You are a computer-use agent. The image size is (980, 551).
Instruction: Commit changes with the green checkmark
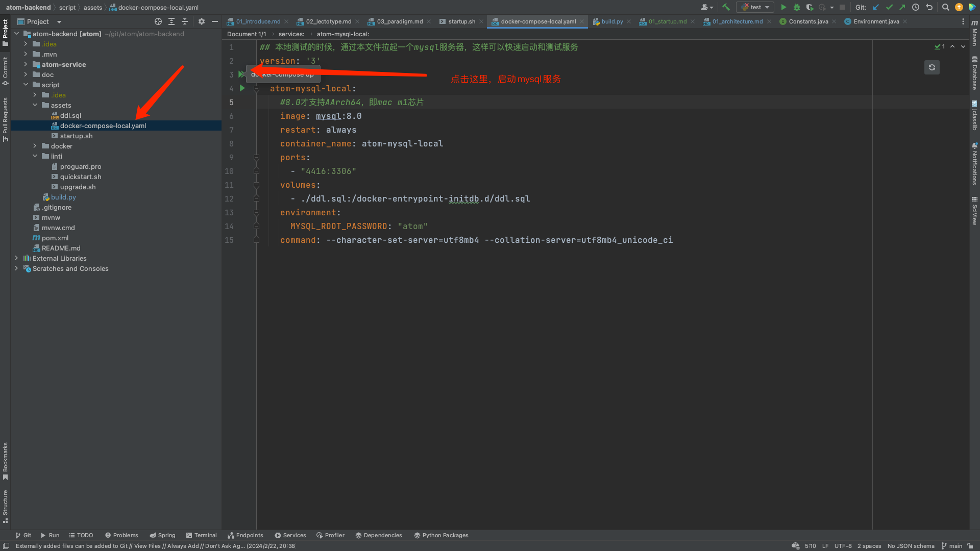click(890, 7)
